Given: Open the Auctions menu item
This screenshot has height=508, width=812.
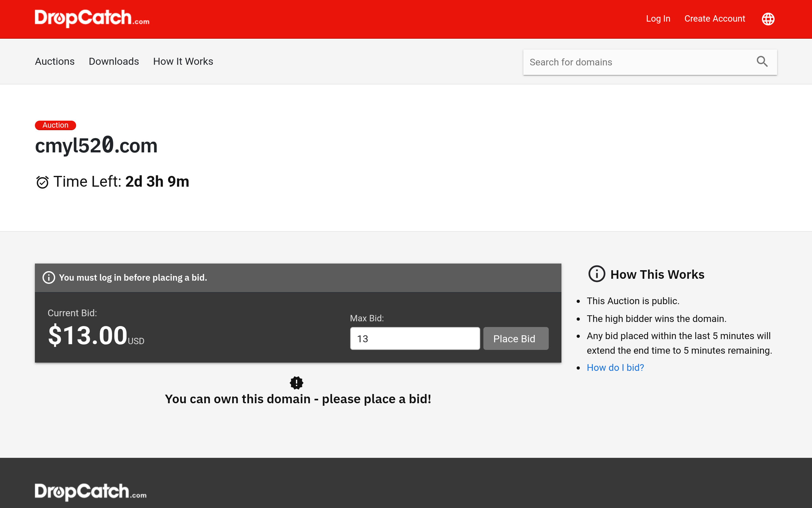Looking at the screenshot, I should pos(55,62).
